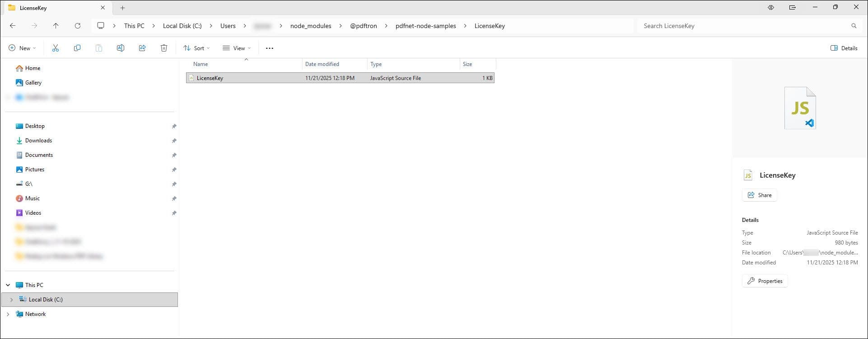Add a new tab with plus button

coord(122,8)
